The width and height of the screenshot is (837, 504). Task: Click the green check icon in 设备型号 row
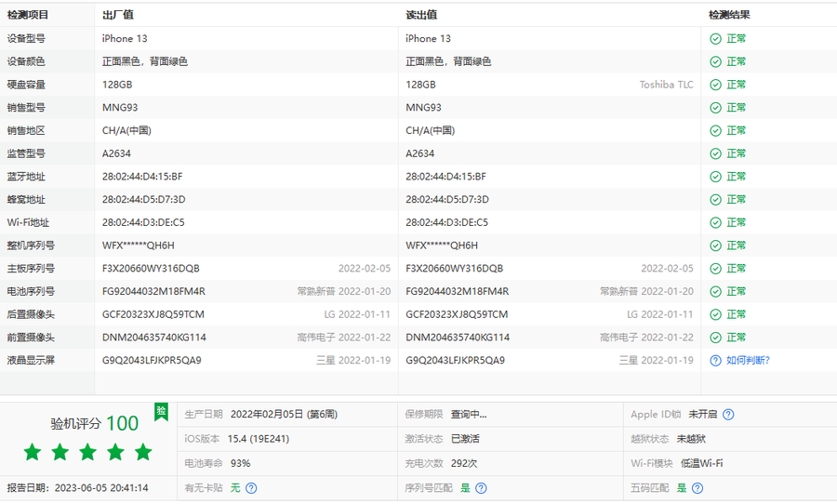pyautogui.click(x=715, y=39)
